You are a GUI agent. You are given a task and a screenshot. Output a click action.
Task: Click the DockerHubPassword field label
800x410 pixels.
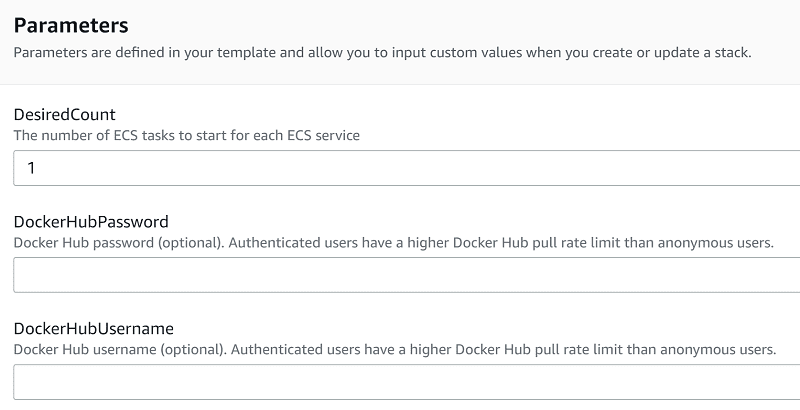point(91,222)
